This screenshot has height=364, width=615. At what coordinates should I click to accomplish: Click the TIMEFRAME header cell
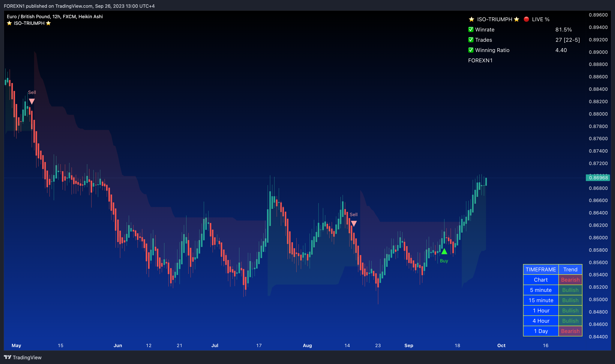541,269
